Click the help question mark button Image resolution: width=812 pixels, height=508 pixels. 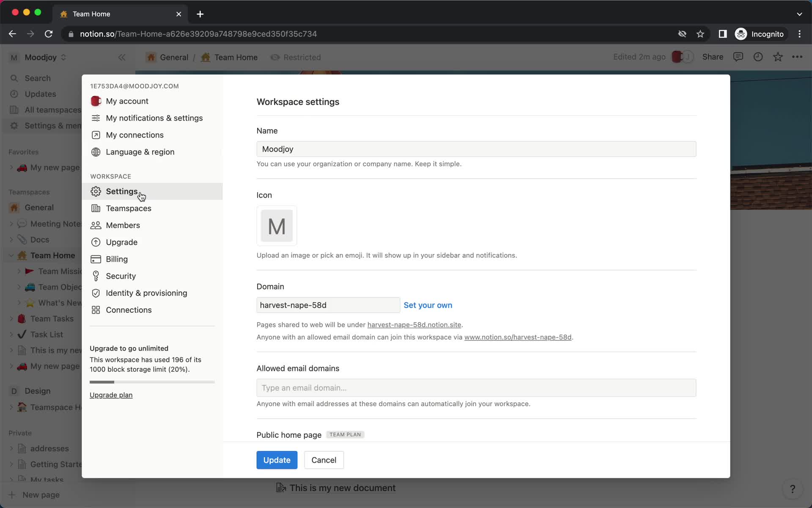click(x=793, y=489)
